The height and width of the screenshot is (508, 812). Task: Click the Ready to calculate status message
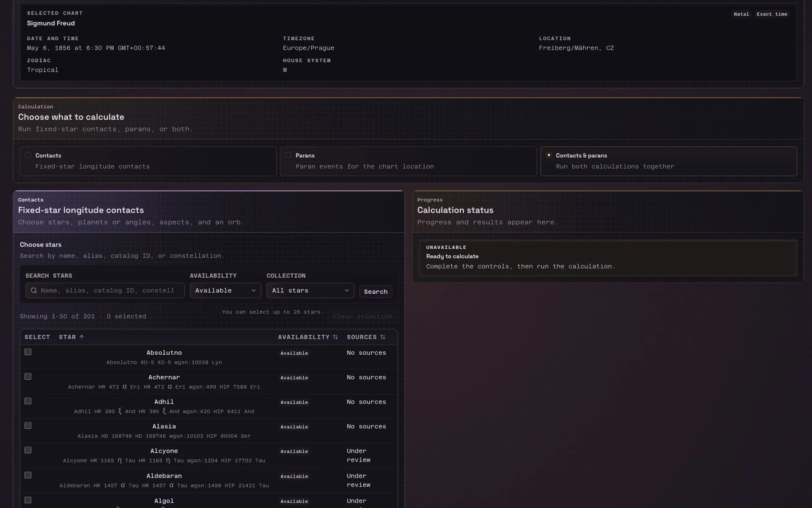point(452,256)
